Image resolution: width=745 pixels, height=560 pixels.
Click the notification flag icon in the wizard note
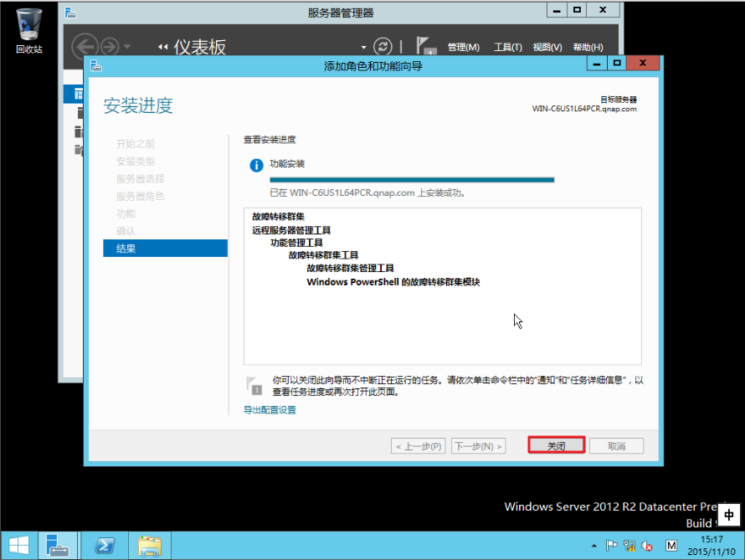pos(254,385)
